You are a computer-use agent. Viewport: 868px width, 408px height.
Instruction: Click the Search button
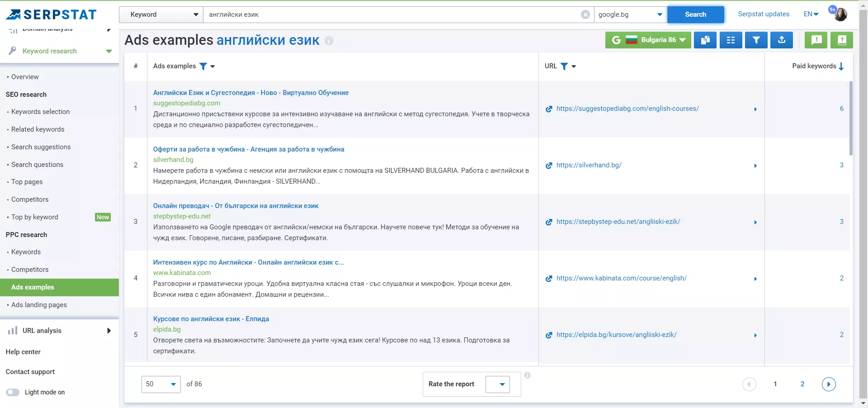click(x=695, y=14)
